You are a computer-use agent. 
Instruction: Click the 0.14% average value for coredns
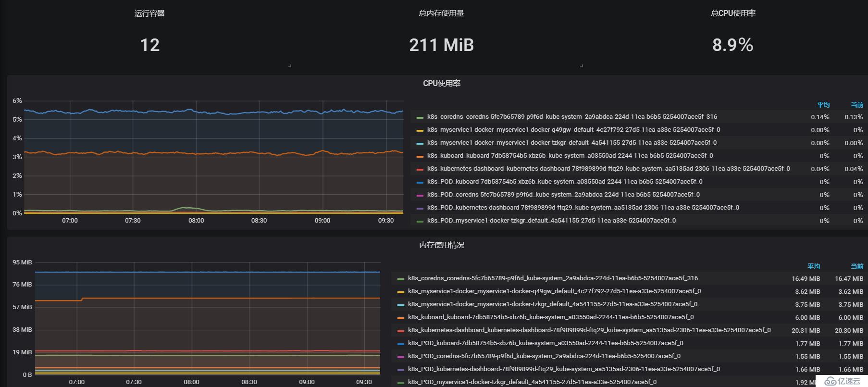coord(820,117)
